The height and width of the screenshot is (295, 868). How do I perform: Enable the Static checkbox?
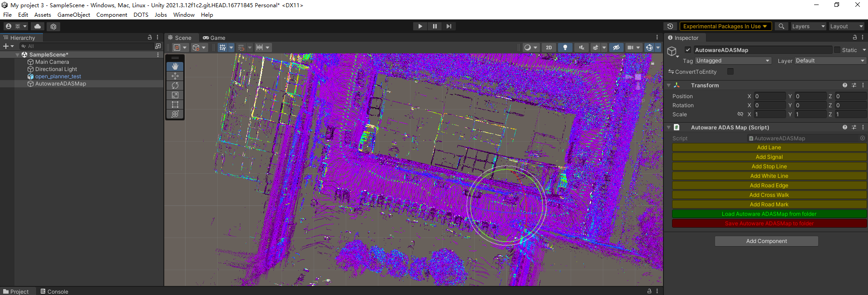pyautogui.click(x=837, y=50)
